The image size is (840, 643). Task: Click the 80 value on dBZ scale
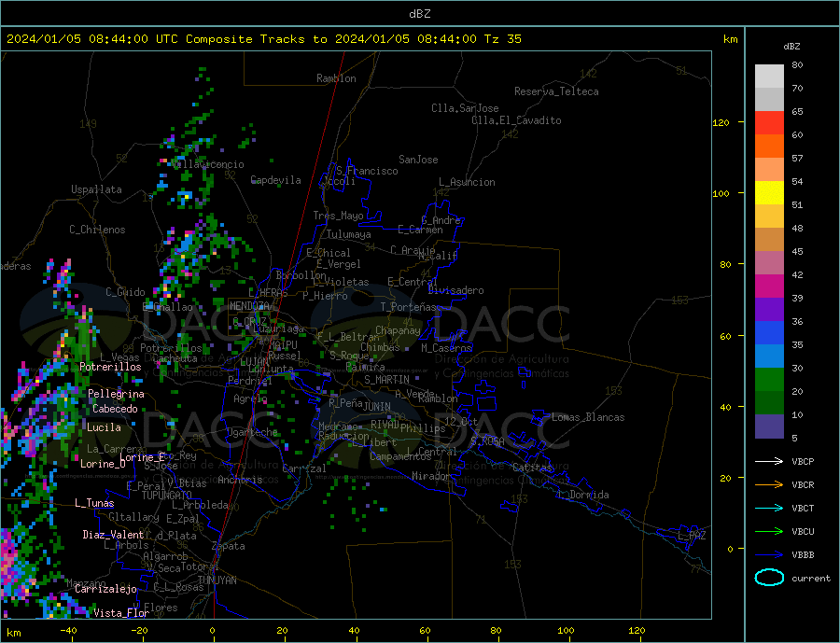[797, 64]
